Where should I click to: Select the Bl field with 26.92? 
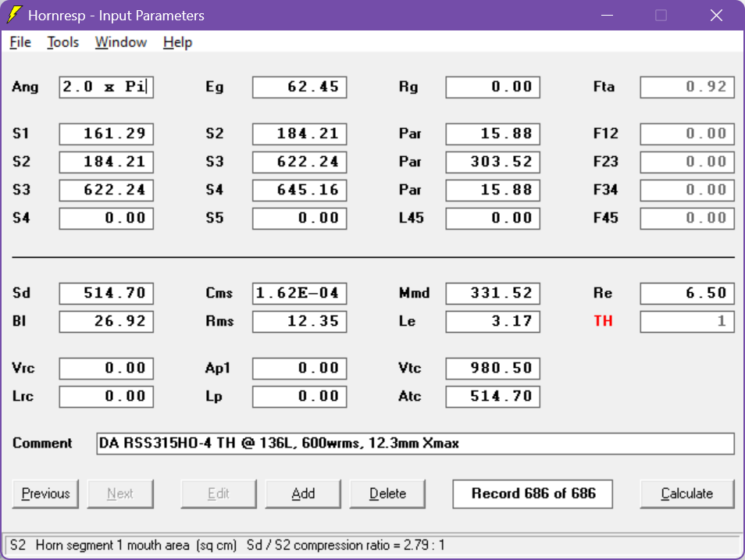pyautogui.click(x=106, y=321)
